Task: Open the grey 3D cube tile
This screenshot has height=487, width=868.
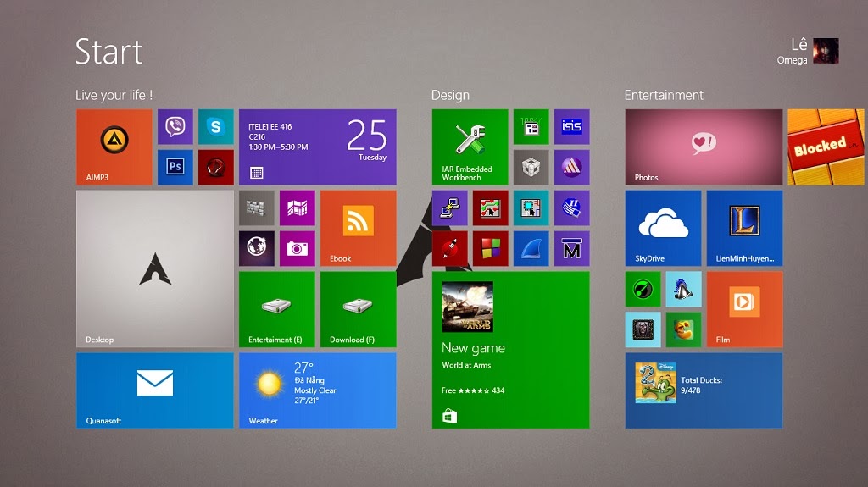Action: coord(531,167)
